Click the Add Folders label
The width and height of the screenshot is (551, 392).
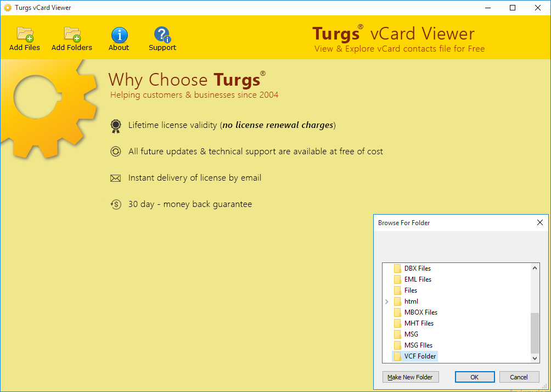pyautogui.click(x=72, y=47)
